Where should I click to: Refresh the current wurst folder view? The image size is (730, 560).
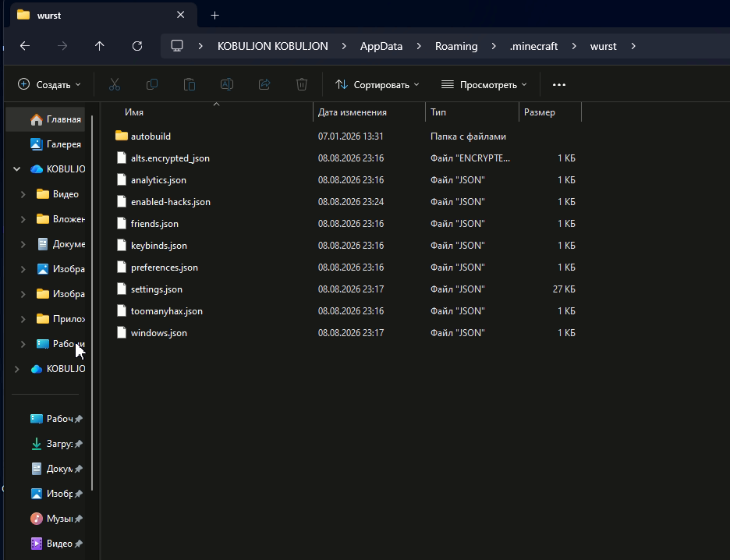tap(137, 46)
